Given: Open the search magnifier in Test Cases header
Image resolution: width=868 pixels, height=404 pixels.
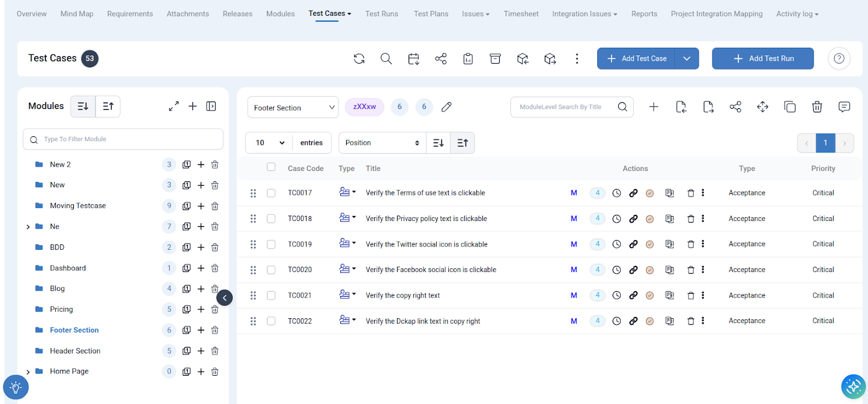Looking at the screenshot, I should click(x=386, y=59).
